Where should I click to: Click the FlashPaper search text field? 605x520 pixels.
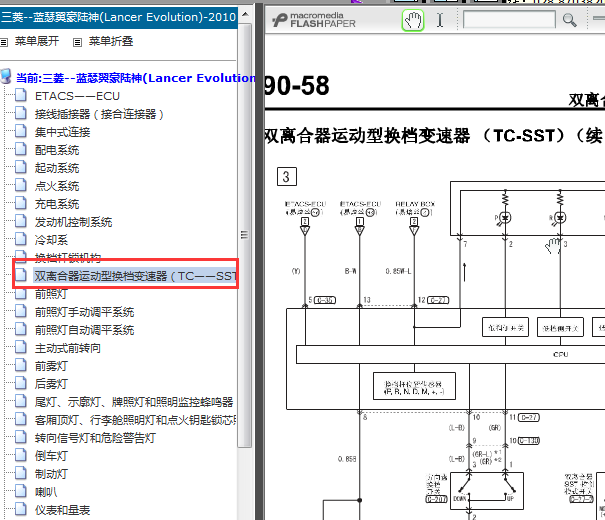tap(509, 20)
